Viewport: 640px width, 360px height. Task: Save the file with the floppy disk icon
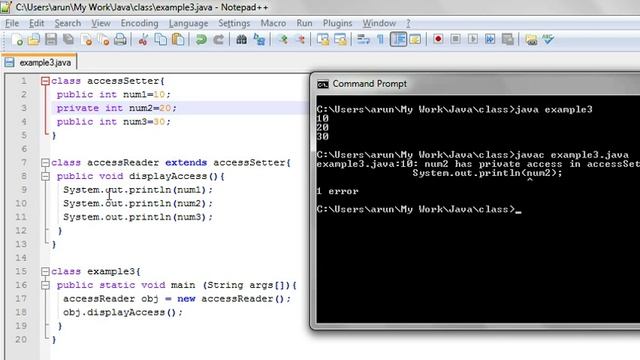coord(51,40)
